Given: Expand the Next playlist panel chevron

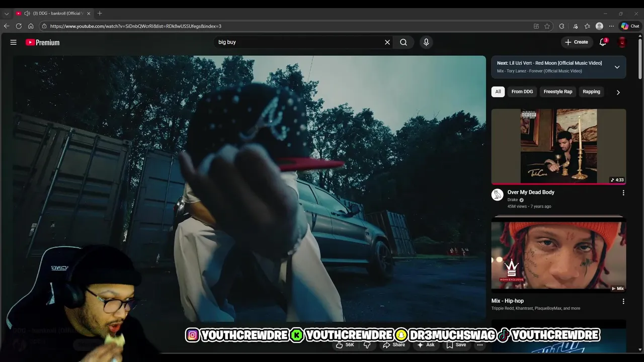Looking at the screenshot, I should click(617, 67).
